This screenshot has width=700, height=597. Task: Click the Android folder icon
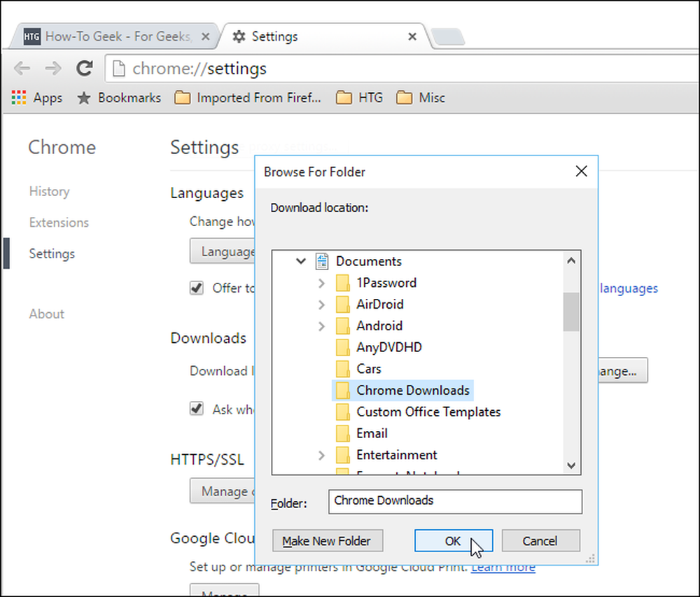[x=342, y=325]
